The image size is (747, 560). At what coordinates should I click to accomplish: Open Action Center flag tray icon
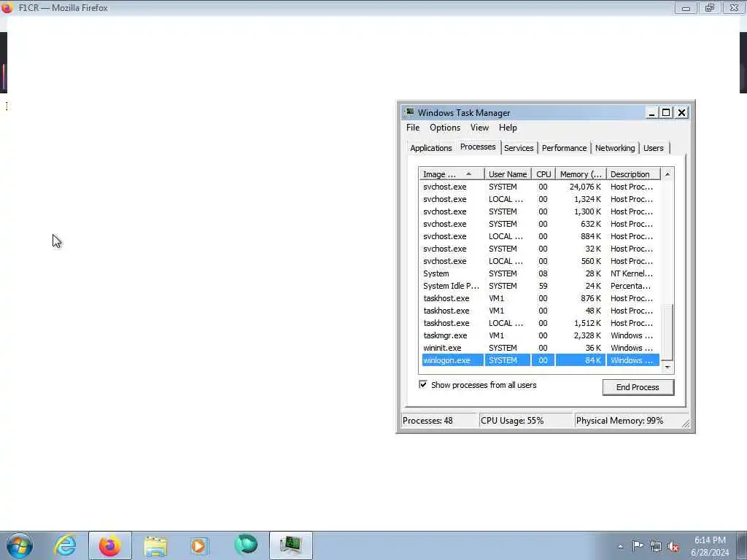click(638, 546)
